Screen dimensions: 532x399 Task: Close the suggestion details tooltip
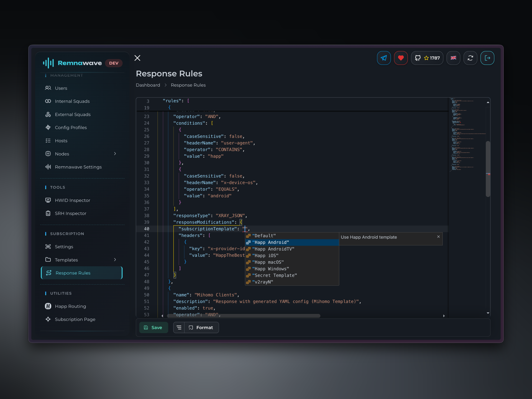tap(438, 237)
